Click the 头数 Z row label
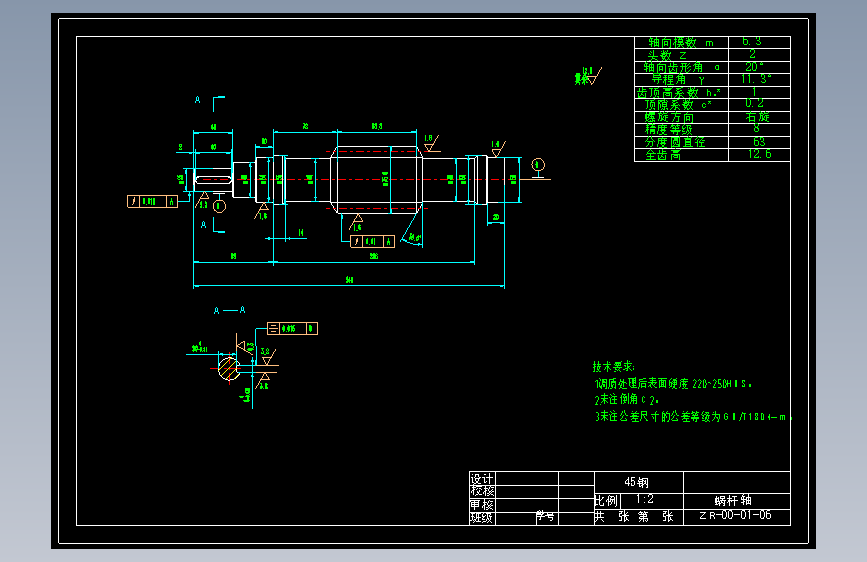 click(x=667, y=55)
